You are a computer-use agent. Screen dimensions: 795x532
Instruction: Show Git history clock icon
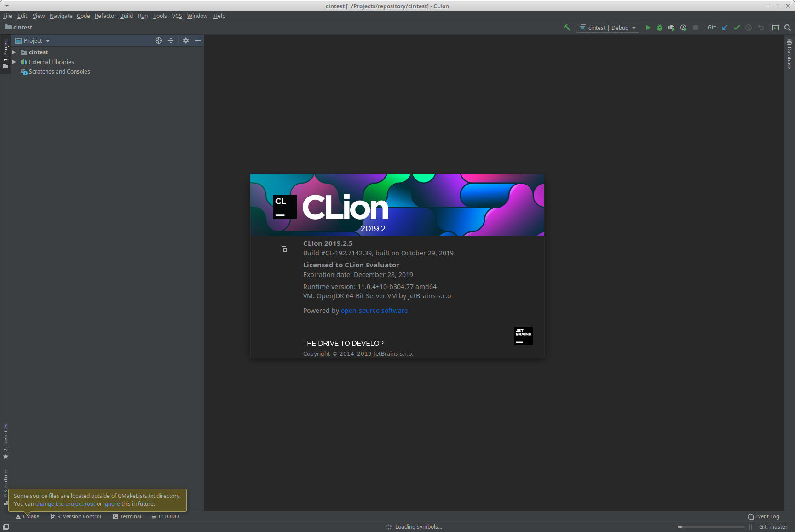(x=749, y=28)
